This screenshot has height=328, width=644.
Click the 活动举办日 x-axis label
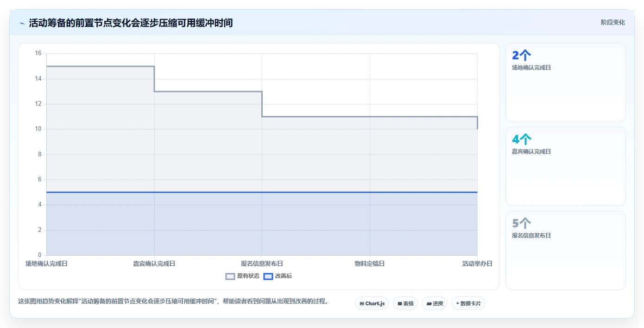[x=477, y=264]
